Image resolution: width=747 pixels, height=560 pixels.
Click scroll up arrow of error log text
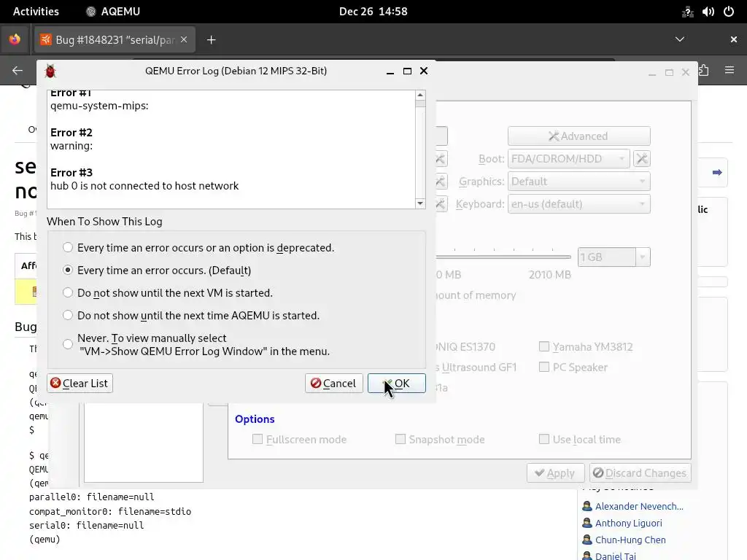coord(420,95)
